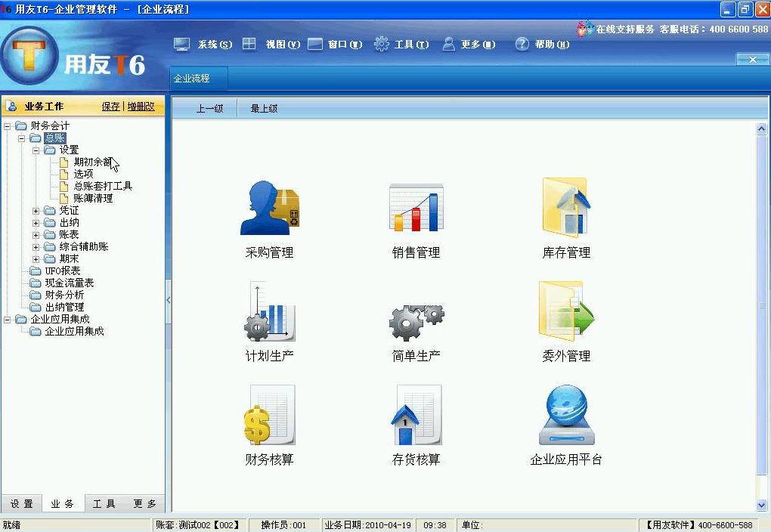This screenshot has width=771, height=532.
Task: Switch to the 更多 bottom tab
Action: pos(144,503)
